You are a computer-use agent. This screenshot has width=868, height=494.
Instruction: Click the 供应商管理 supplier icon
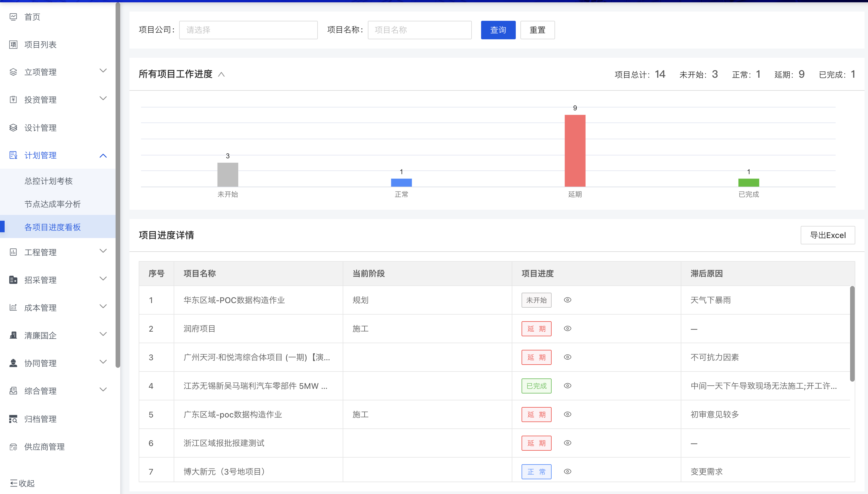click(x=13, y=447)
